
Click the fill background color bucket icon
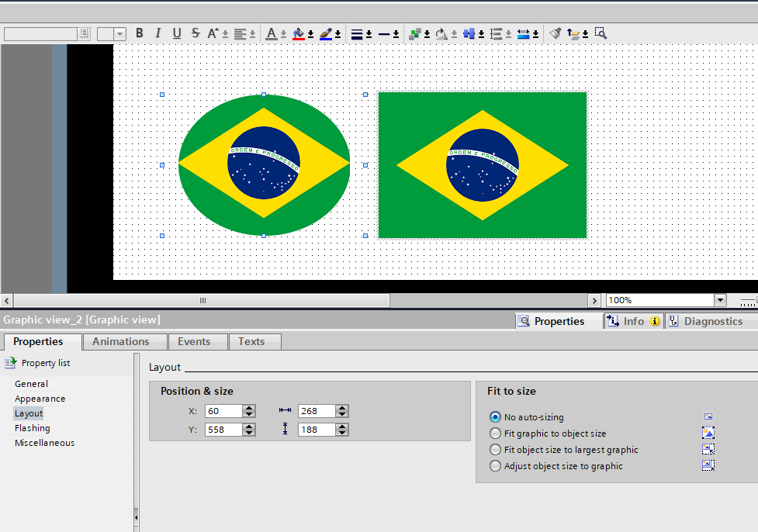(x=299, y=33)
